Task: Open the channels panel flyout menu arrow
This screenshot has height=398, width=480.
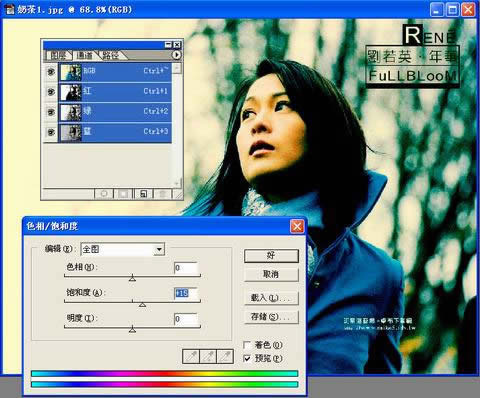Action: pos(176,55)
